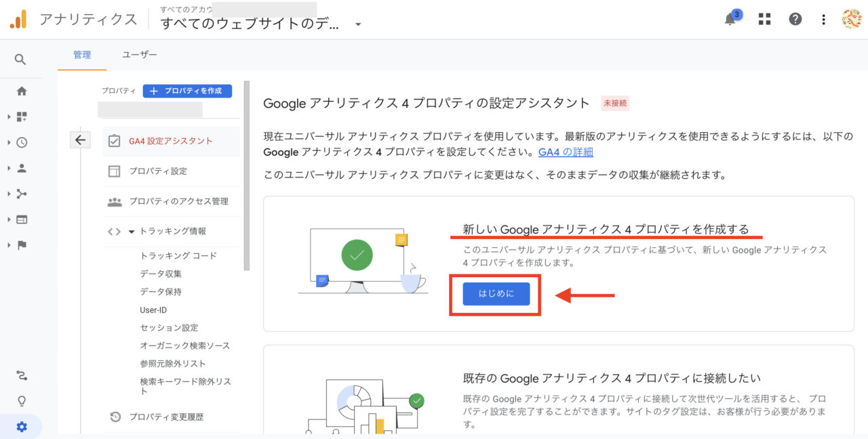Switch to the ユーザー tab
Viewport: 868px width, 439px height.
coord(140,55)
